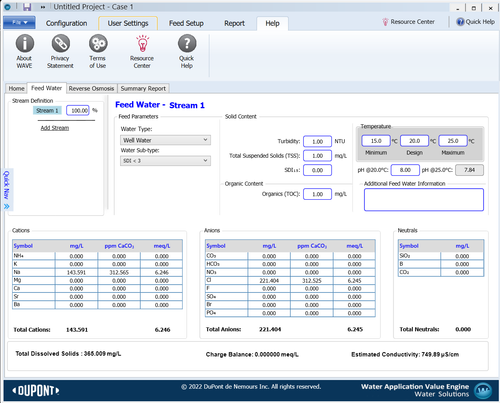500x403 pixels.
Task: Expand the Quick Nav side panel arrows
Action: click(7, 207)
